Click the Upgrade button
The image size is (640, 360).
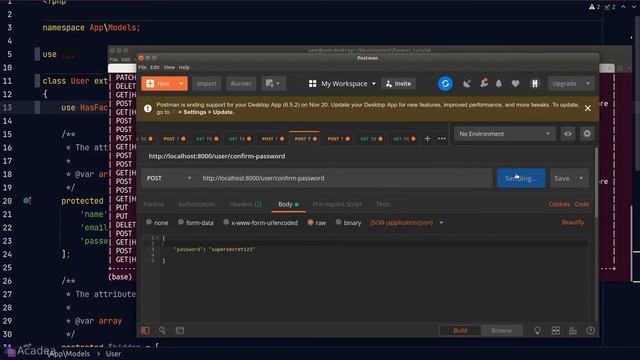click(x=565, y=83)
